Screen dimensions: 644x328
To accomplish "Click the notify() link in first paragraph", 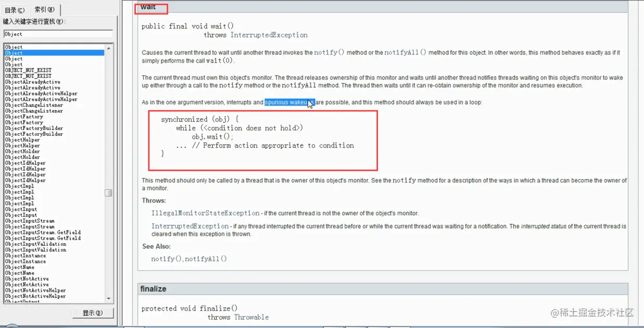I will (329, 53).
